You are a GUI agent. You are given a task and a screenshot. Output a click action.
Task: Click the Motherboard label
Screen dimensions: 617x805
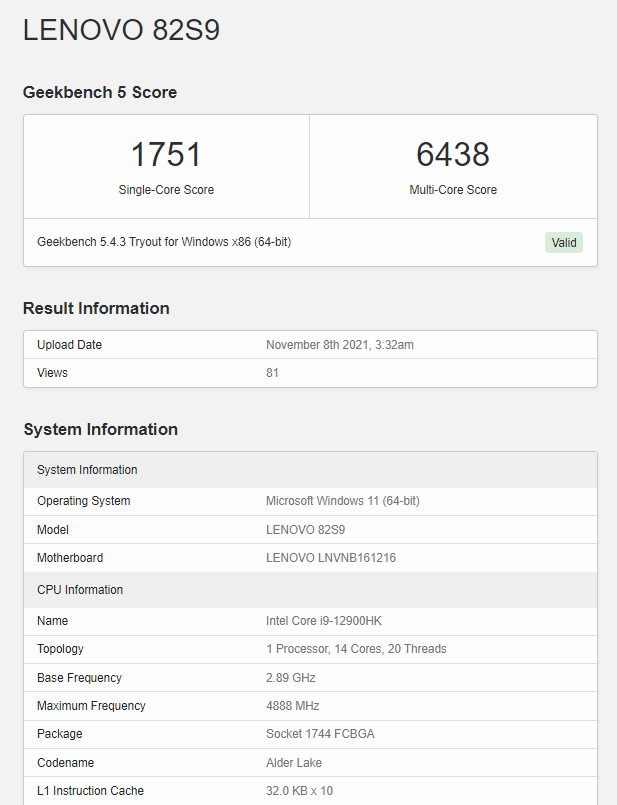click(x=70, y=558)
